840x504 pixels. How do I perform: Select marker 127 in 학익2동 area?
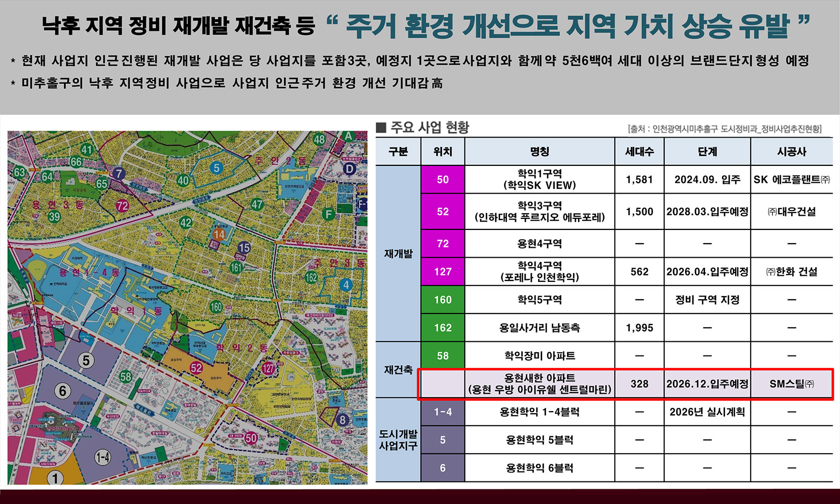pyautogui.click(x=269, y=369)
